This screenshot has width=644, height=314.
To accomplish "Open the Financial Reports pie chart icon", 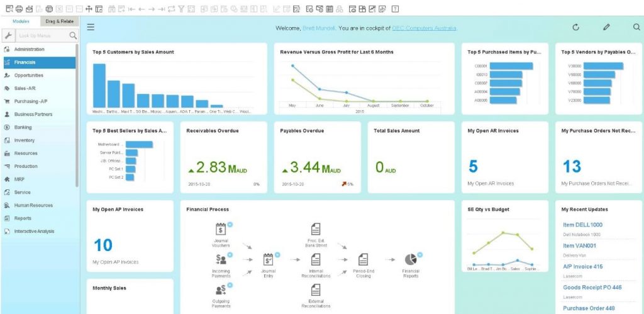I will pos(411,259).
